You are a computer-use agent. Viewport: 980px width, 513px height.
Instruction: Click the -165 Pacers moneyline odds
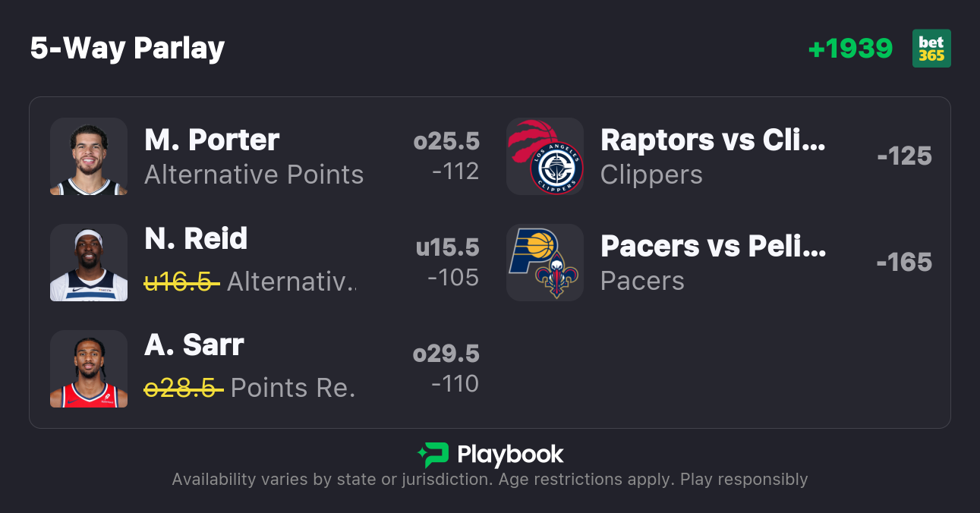[904, 263]
